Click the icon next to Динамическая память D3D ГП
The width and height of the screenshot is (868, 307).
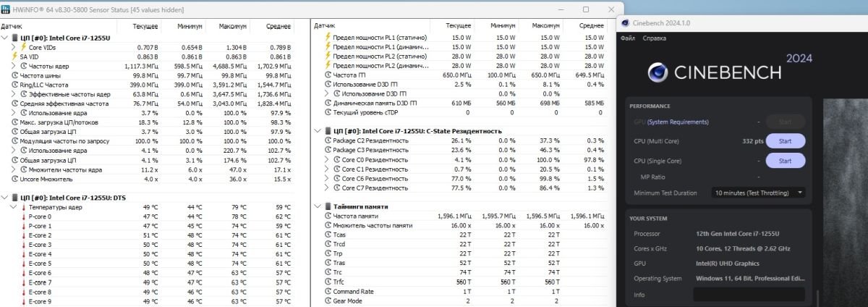click(x=328, y=103)
